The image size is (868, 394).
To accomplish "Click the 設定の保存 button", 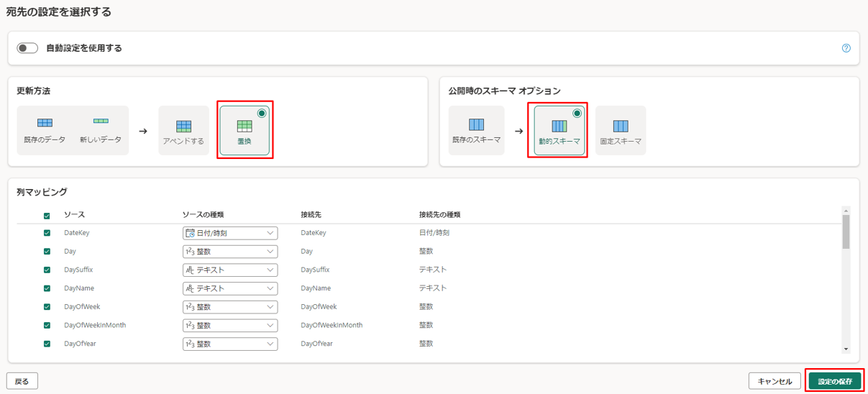I will [x=834, y=381].
